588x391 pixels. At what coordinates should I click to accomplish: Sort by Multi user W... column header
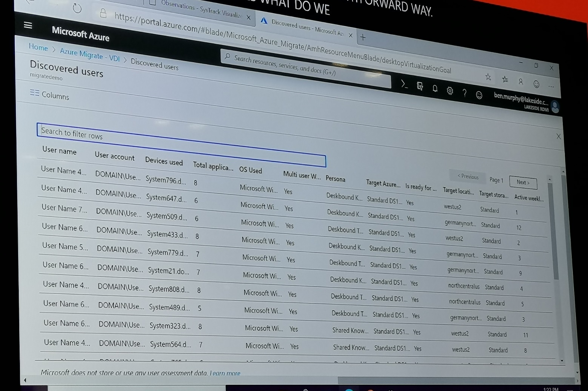point(302,175)
